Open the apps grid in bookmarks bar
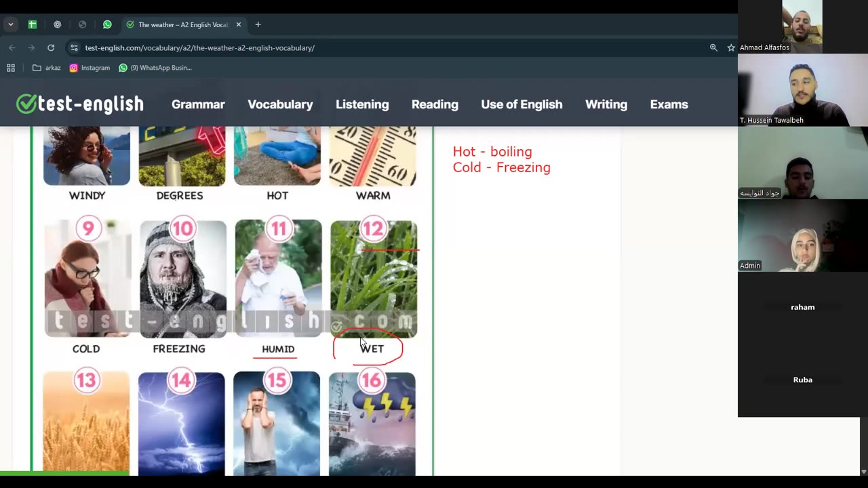Viewport: 868px width, 488px height. pyautogui.click(x=11, y=68)
